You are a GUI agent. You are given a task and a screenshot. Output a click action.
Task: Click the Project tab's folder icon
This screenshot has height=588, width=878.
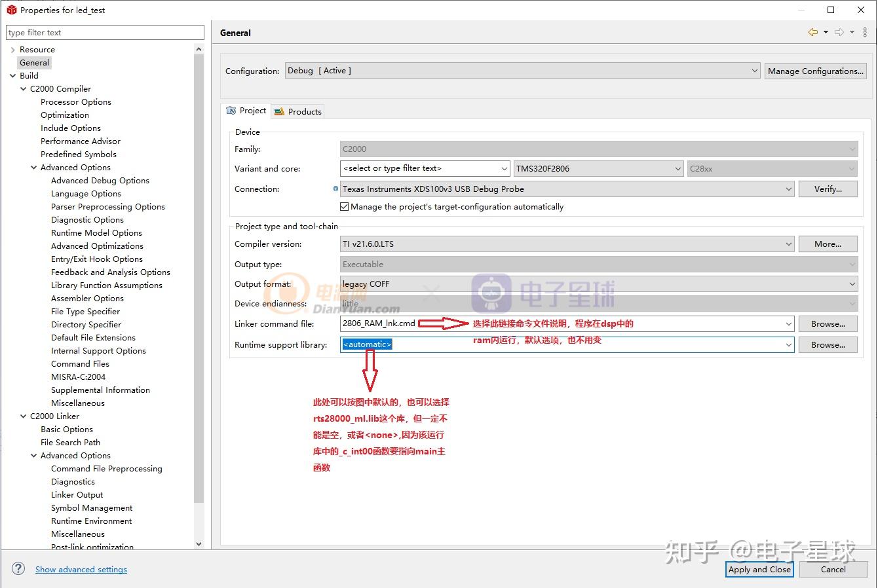231,111
